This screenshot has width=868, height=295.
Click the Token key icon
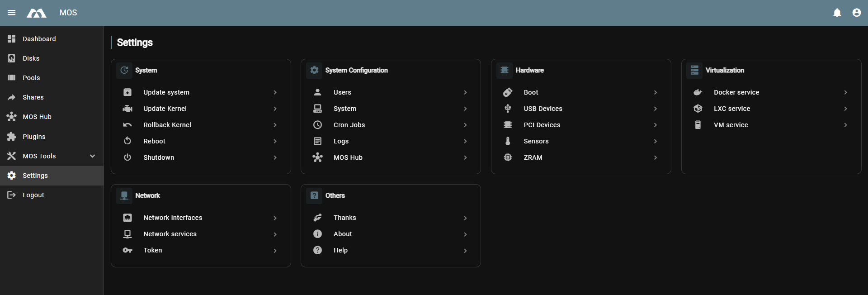click(x=127, y=250)
